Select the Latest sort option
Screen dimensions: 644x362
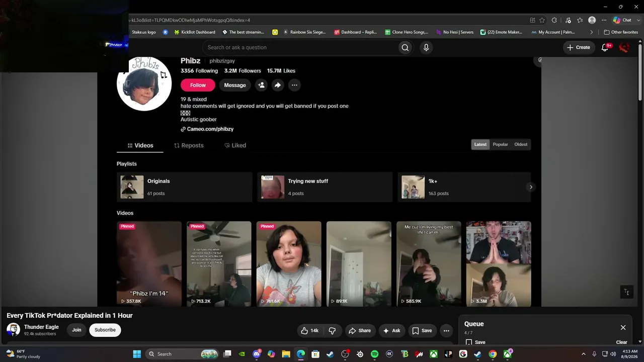click(x=480, y=144)
